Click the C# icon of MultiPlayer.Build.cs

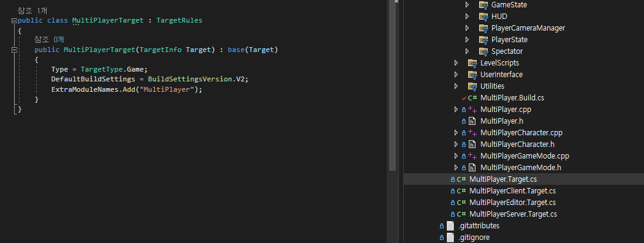472,98
